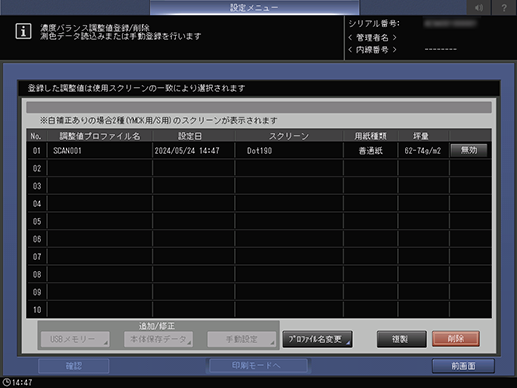Image resolution: width=517 pixels, height=388 pixels.
Task: Click the 追加/修正 group label
Action: click(x=157, y=326)
